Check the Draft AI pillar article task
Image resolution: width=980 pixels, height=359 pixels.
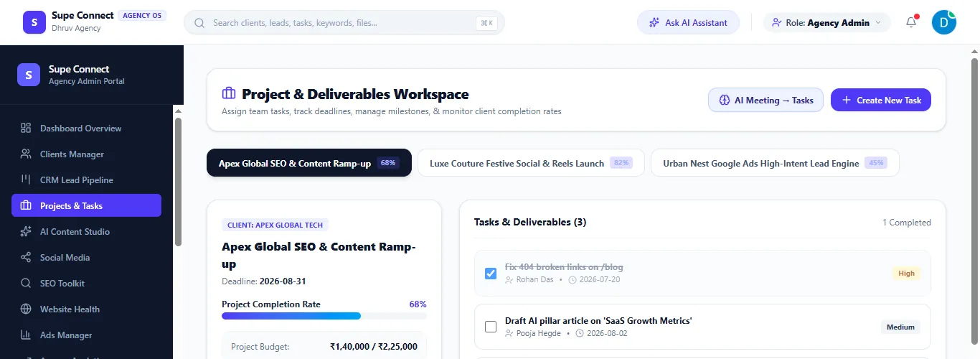pyautogui.click(x=491, y=327)
